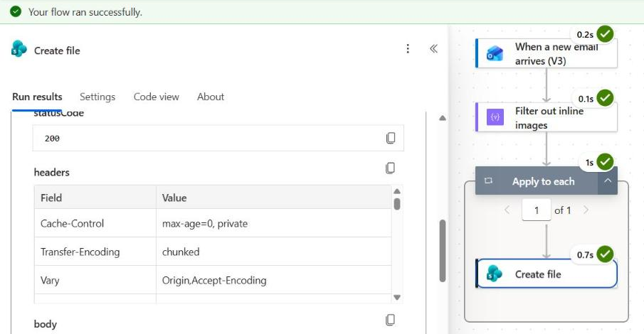Collapse the Apply to each container
This screenshot has height=334, width=644.
point(608,181)
